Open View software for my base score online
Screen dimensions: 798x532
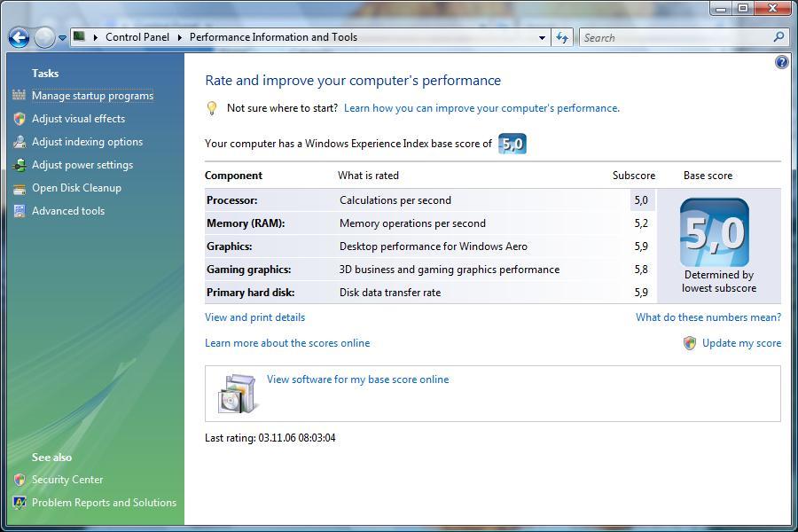358,379
